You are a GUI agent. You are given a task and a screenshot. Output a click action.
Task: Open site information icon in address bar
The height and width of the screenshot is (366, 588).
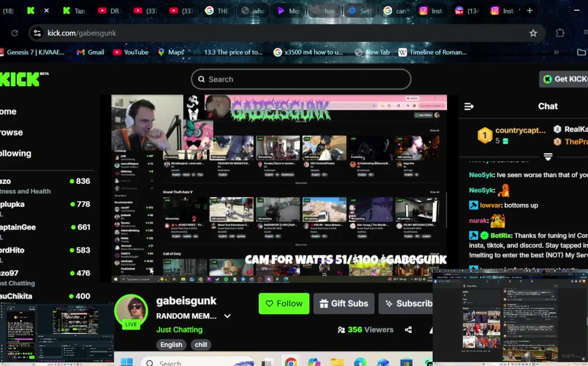point(37,33)
